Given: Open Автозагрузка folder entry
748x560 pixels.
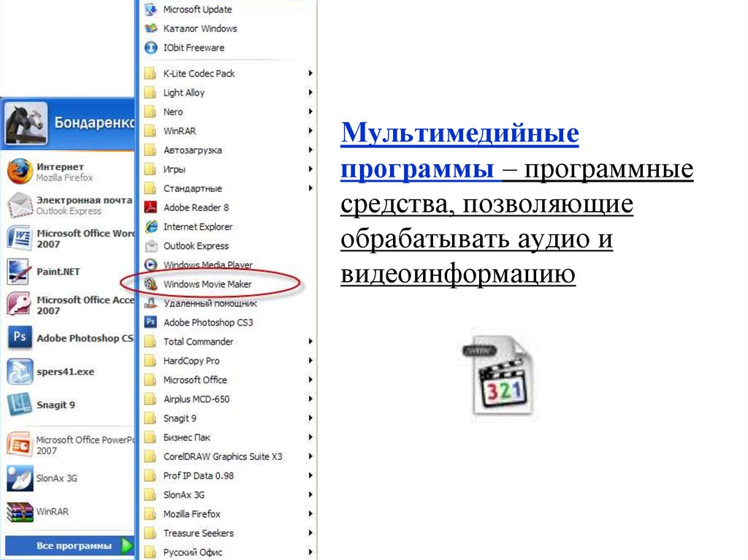Looking at the screenshot, I should point(229,150).
